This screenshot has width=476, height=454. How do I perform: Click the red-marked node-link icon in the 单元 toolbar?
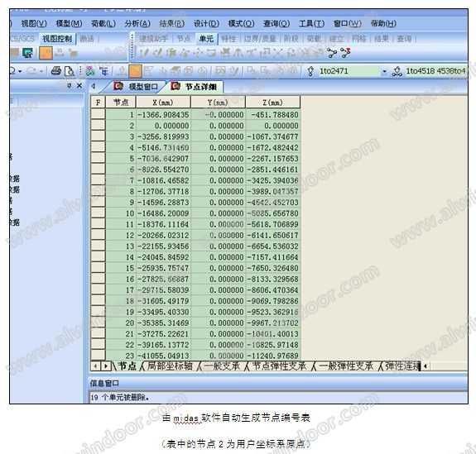[345, 53]
